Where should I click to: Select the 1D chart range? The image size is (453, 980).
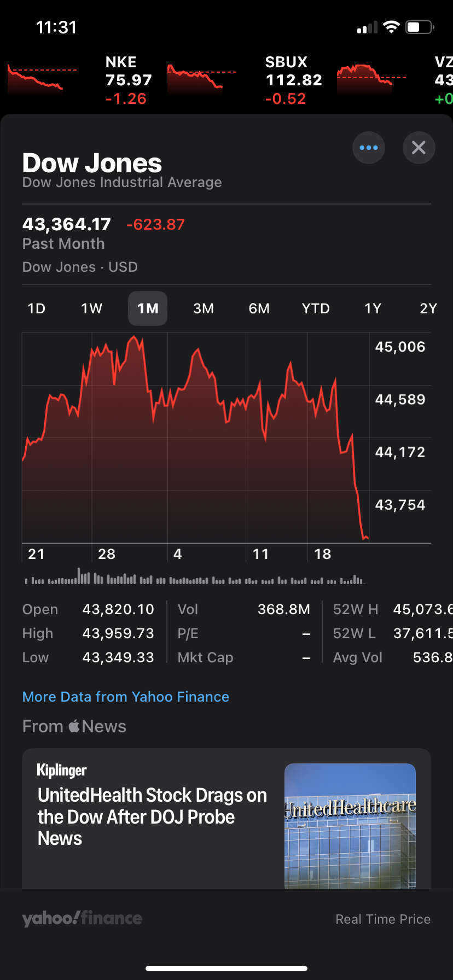[37, 308]
